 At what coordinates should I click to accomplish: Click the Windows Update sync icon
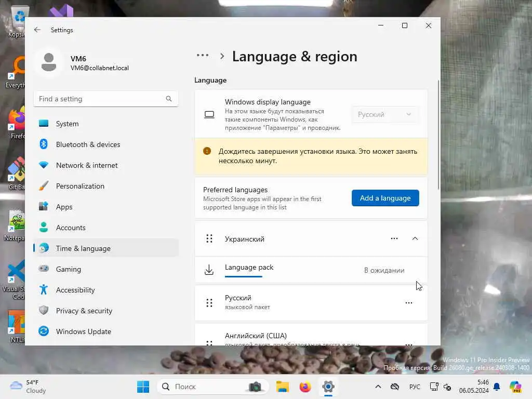tap(44, 331)
